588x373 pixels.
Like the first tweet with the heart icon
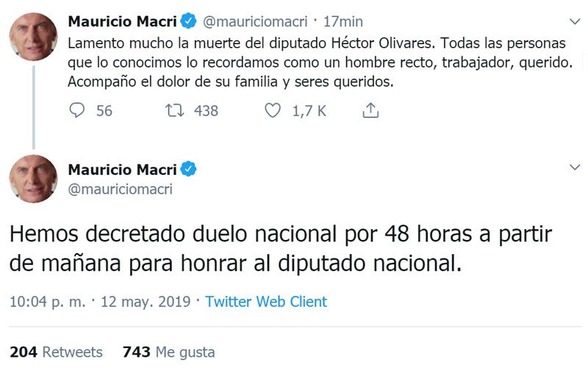tap(273, 111)
